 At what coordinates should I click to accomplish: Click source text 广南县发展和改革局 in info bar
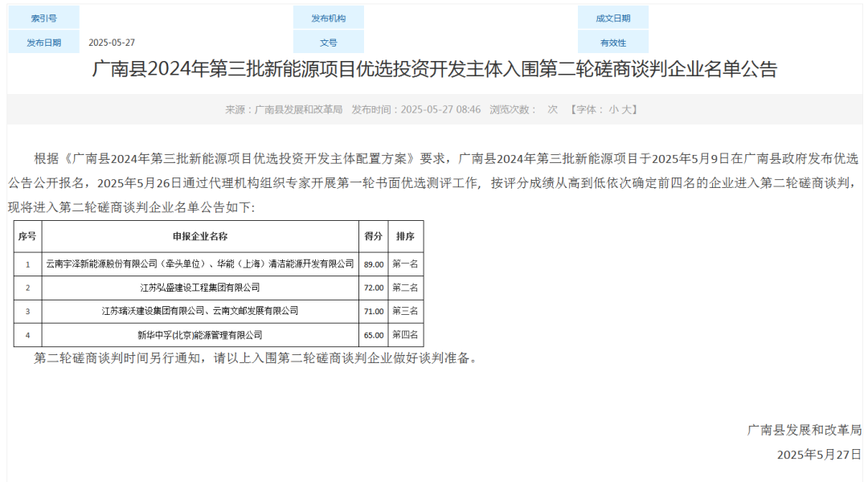[298, 109]
